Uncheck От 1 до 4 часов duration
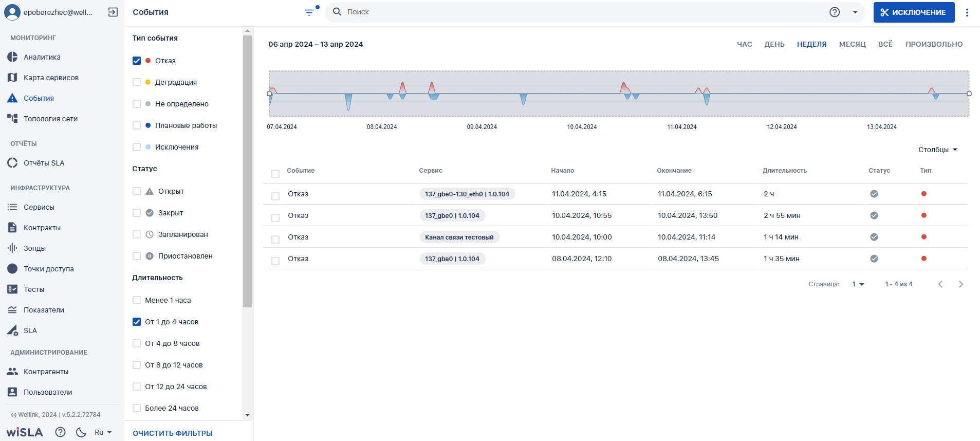Screen dimensions: 980x441 (137, 322)
